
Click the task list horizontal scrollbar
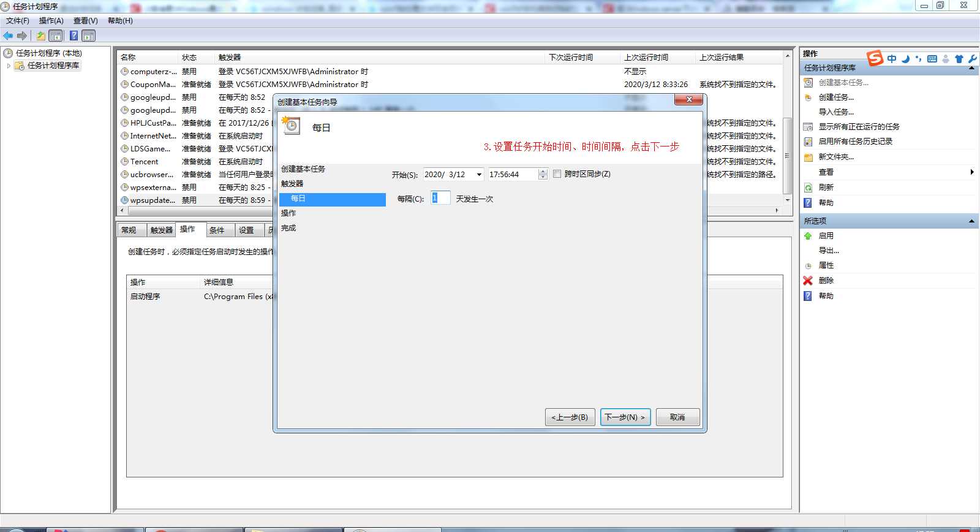(x=450, y=210)
